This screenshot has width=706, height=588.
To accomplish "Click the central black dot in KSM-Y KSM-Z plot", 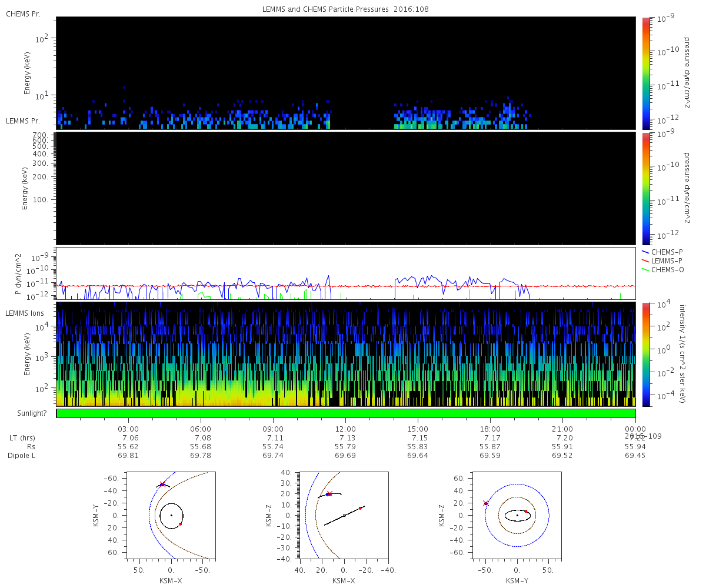I will [x=517, y=515].
